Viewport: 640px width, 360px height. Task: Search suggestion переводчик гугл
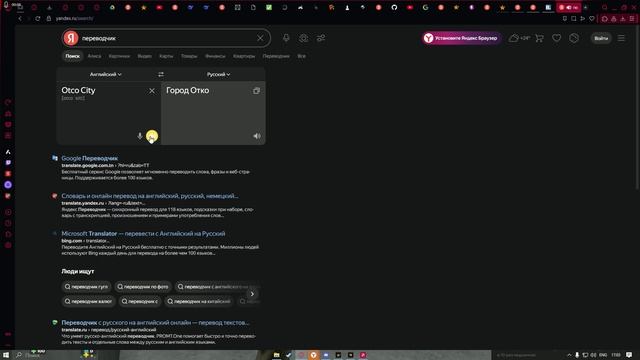(x=86, y=287)
